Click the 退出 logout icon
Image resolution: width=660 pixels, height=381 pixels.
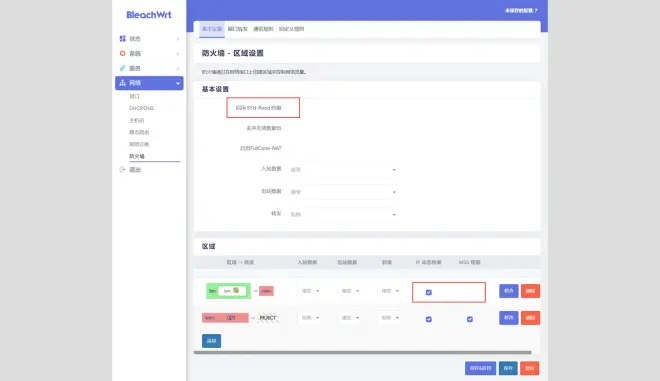click(122, 170)
